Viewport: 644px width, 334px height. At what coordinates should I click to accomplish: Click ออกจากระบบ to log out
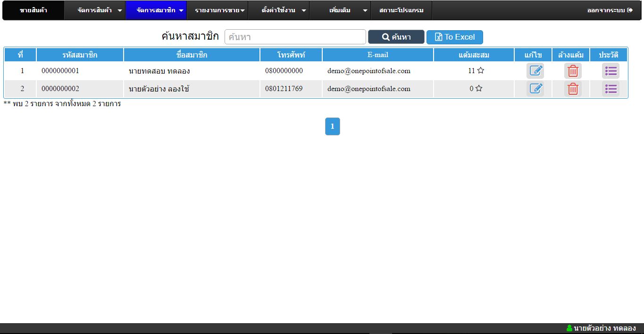[x=610, y=10]
